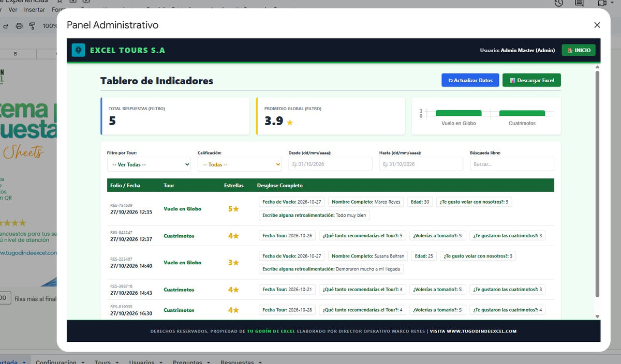Click the panel scrollbar up arrow
Image resolution: width=621 pixels, height=364 pixels.
597,67
